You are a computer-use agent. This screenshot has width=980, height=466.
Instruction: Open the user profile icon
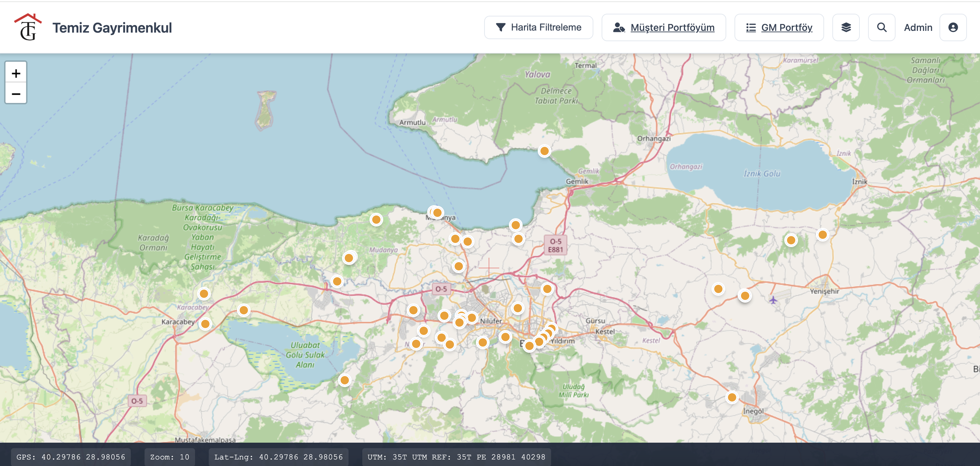953,27
